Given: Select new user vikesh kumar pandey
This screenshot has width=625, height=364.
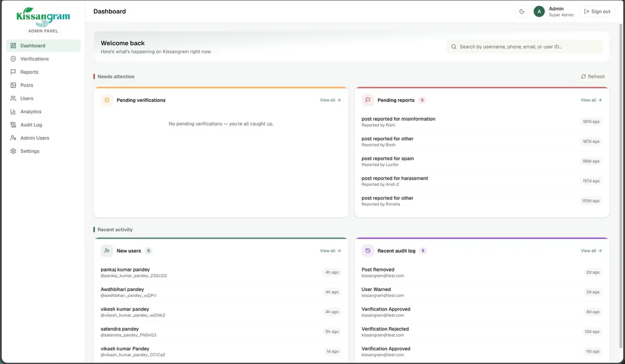Looking at the screenshot, I should click(x=221, y=312).
